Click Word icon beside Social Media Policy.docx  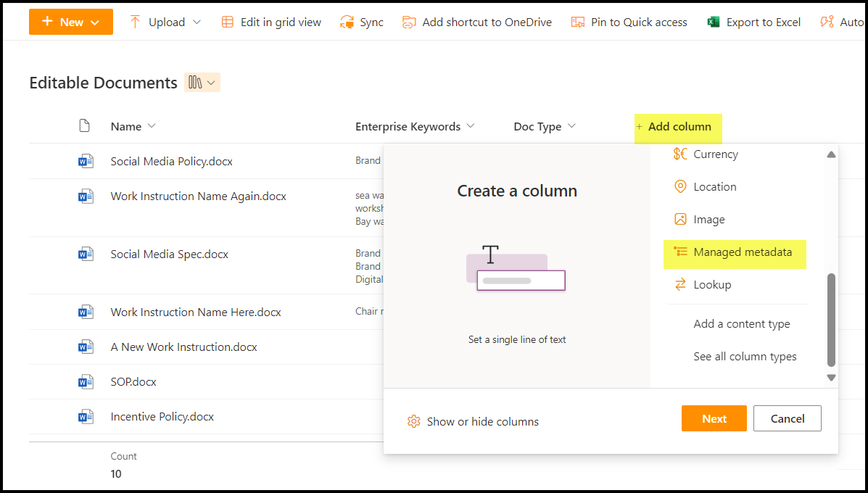click(x=86, y=161)
